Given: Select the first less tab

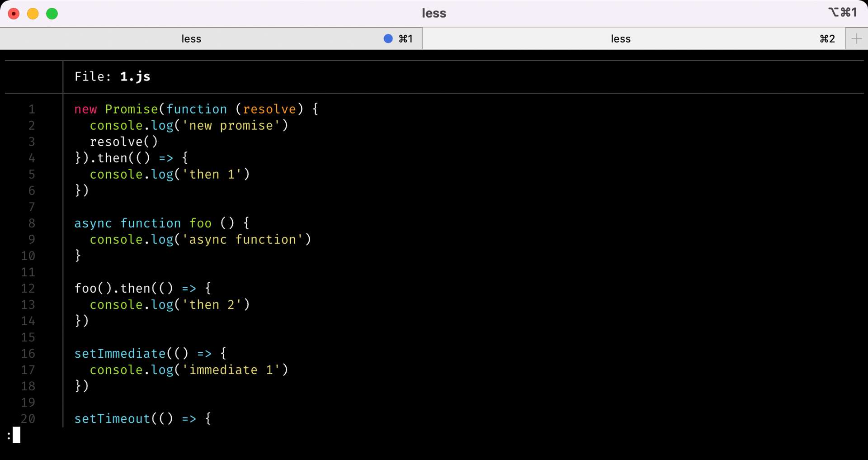Looking at the screenshot, I should pyautogui.click(x=191, y=39).
